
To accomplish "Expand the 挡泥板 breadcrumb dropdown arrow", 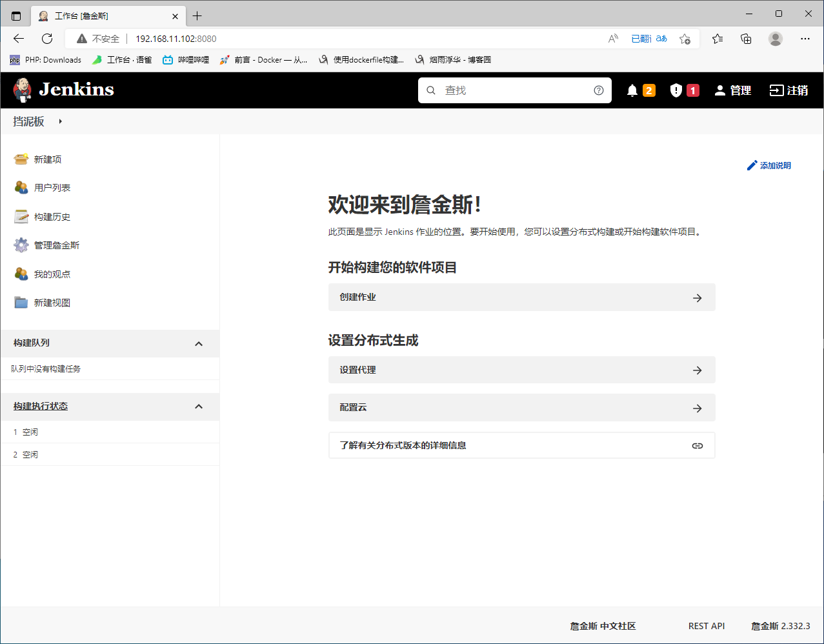I will click(60, 121).
